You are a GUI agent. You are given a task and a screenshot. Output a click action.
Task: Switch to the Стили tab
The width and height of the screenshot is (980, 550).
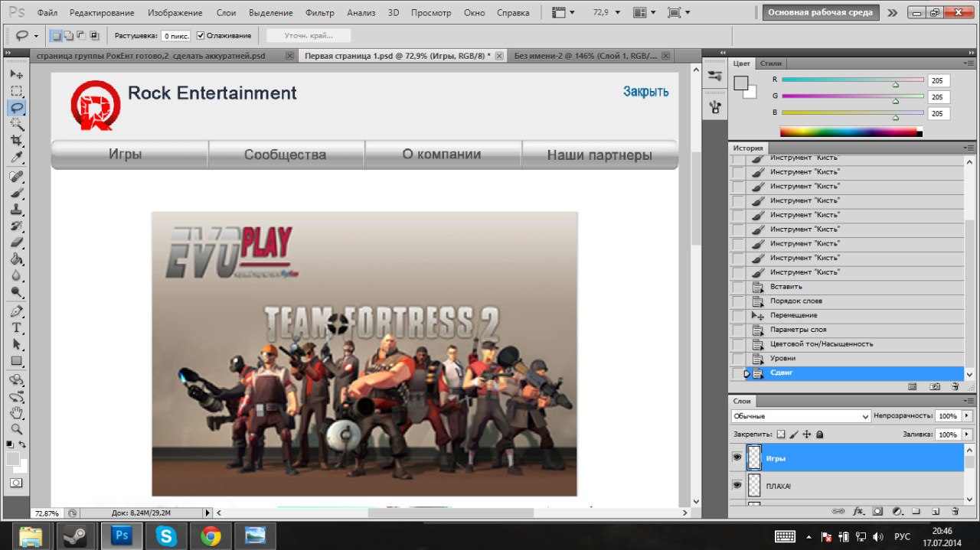[x=772, y=63]
